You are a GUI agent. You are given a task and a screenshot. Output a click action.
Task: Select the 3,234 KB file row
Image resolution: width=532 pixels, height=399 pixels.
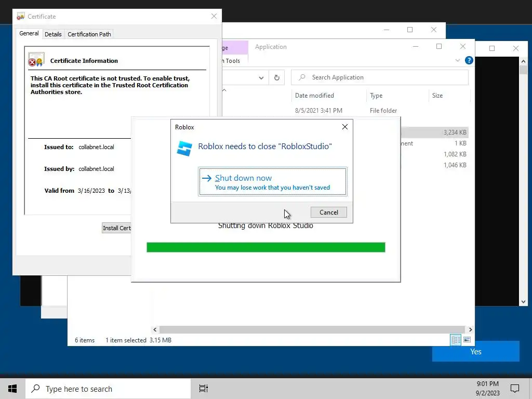coord(435,132)
